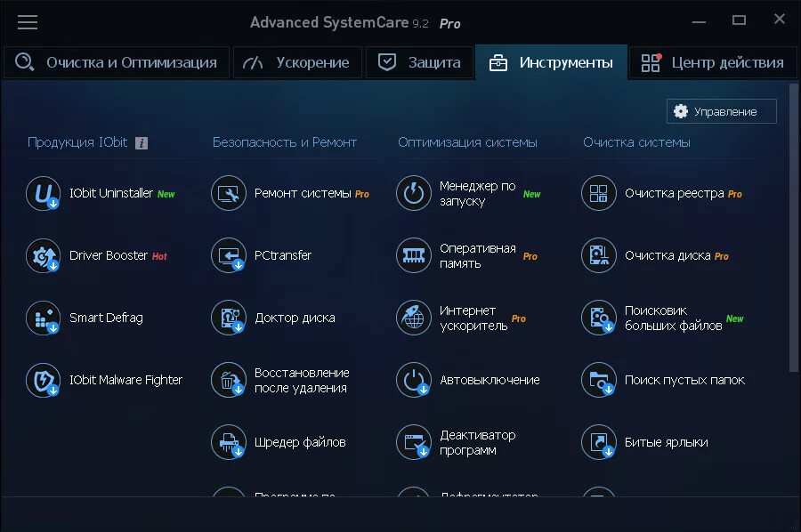Click the vertical scrollbar thumb
This screenshot has width=801, height=532.
tap(793, 228)
